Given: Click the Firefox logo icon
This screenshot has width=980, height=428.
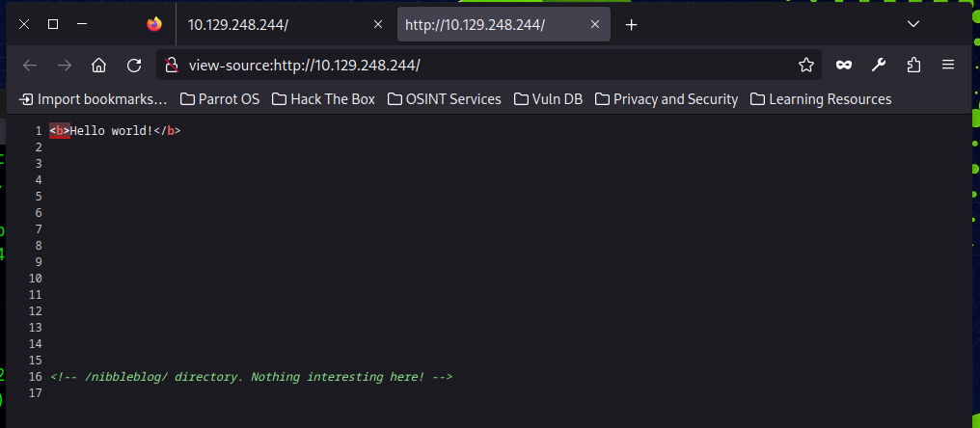Looking at the screenshot, I should click(154, 24).
